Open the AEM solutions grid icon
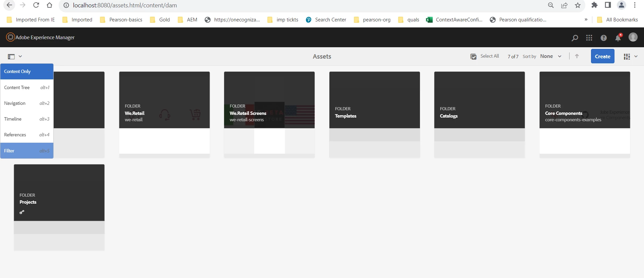 (589, 38)
